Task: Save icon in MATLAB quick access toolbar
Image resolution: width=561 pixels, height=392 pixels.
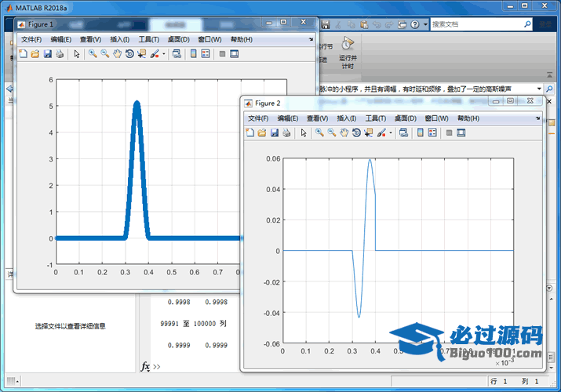Action: coord(325,24)
